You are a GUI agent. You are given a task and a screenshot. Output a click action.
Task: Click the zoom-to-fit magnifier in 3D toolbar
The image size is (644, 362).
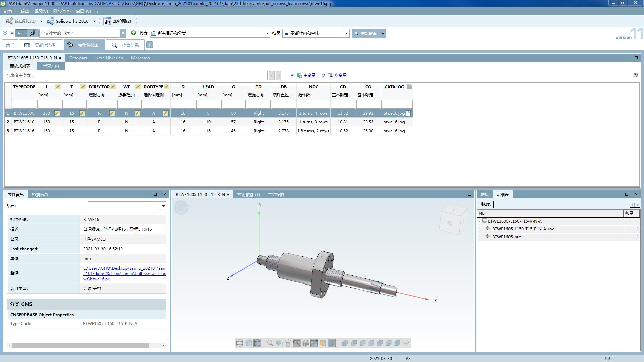[x=270, y=343]
